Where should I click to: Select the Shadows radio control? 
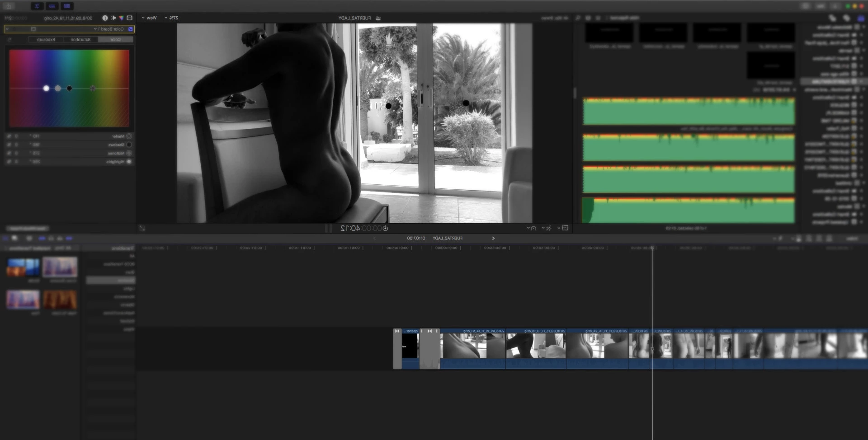click(x=129, y=145)
